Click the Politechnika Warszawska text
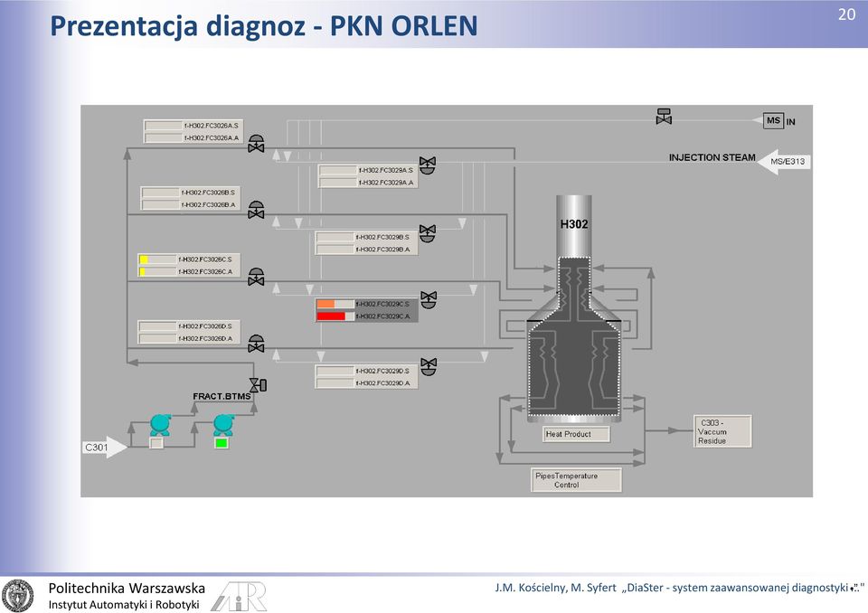 [x=127, y=588]
